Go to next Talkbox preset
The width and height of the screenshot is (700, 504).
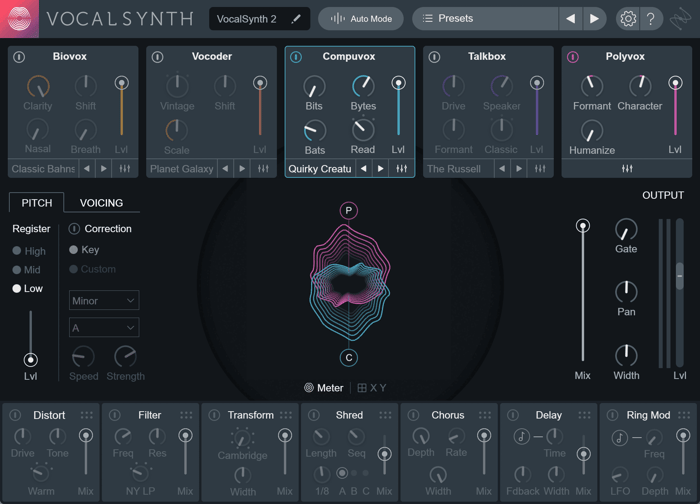pyautogui.click(x=519, y=169)
